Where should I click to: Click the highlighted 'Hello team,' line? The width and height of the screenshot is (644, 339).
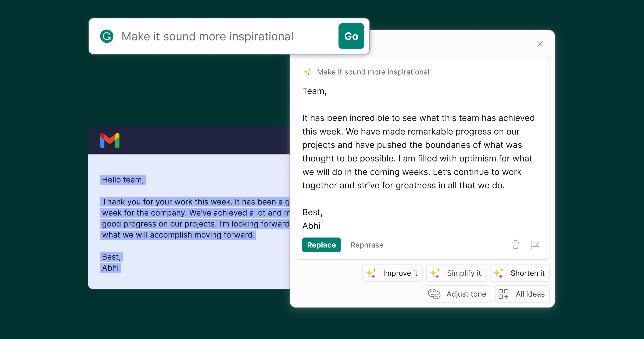click(x=123, y=180)
